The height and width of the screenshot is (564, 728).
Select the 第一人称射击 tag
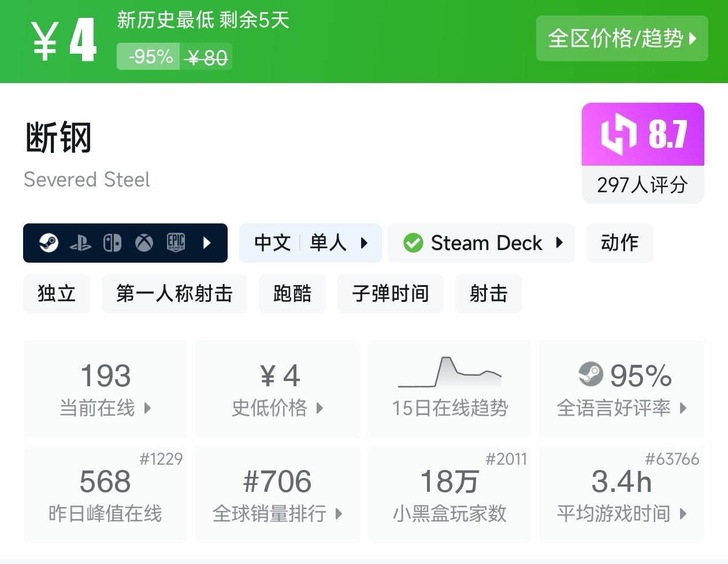coord(174,294)
